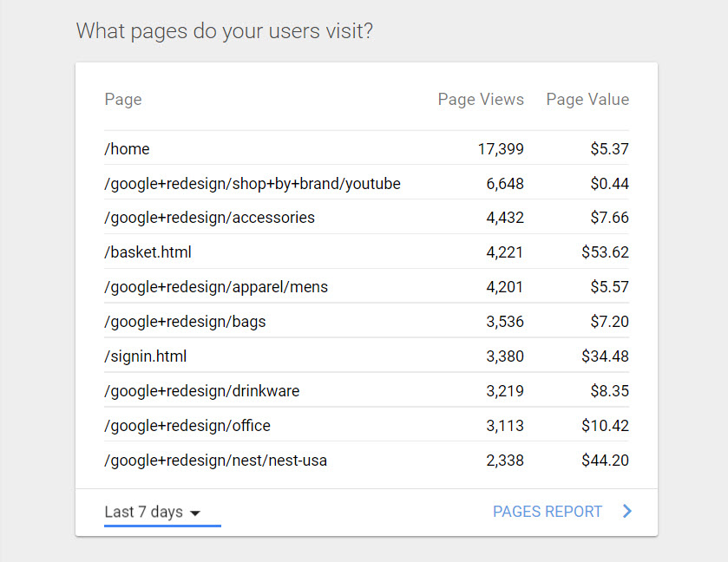Select /google+redesign/apparel/mens page row
Viewport: 728px width, 562px height.
click(x=216, y=287)
